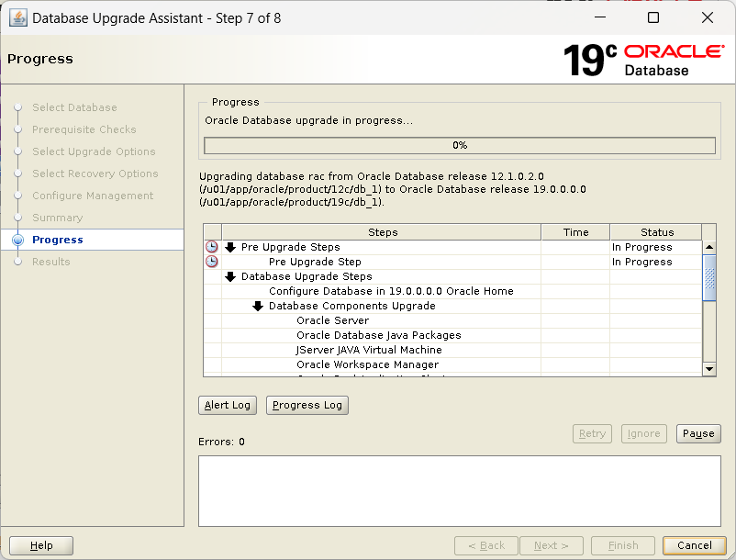Select the Oracle Server row

(x=452, y=320)
